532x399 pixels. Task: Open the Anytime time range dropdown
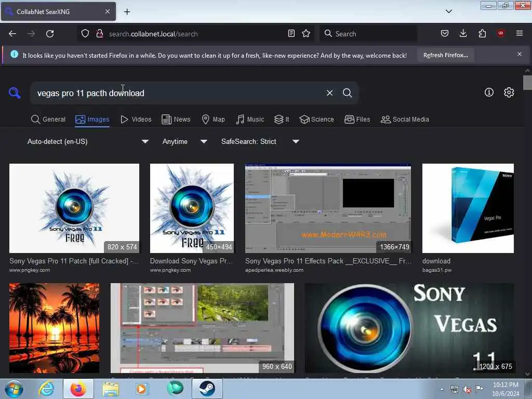click(184, 141)
